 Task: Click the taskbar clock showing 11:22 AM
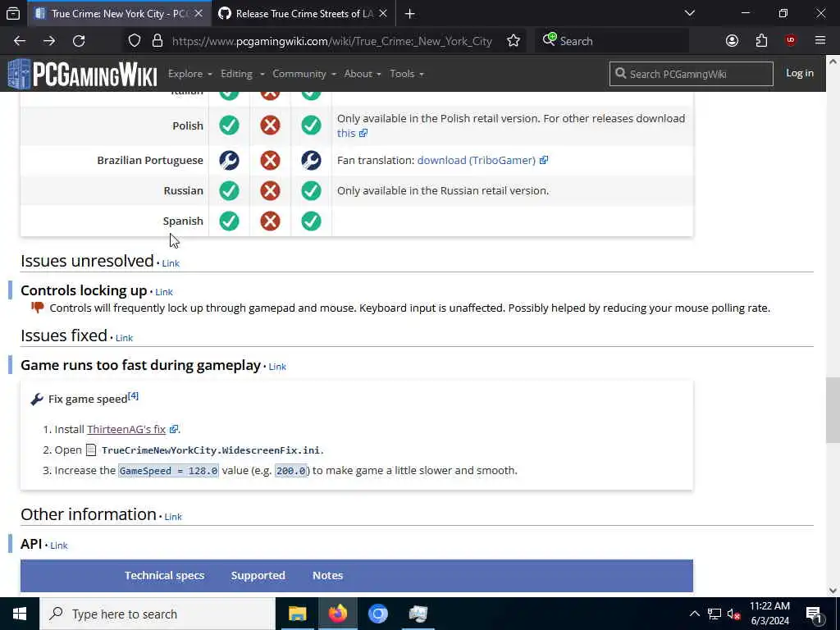(769, 614)
